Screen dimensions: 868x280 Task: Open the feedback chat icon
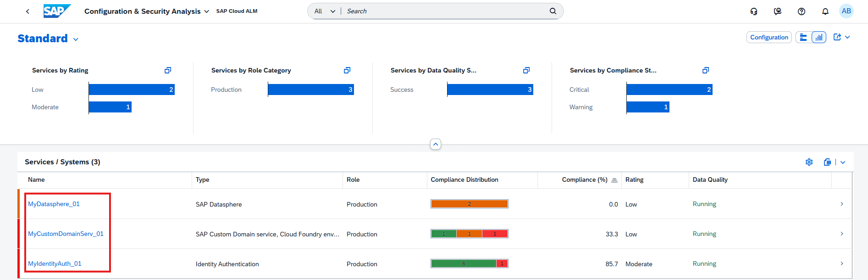tap(778, 11)
